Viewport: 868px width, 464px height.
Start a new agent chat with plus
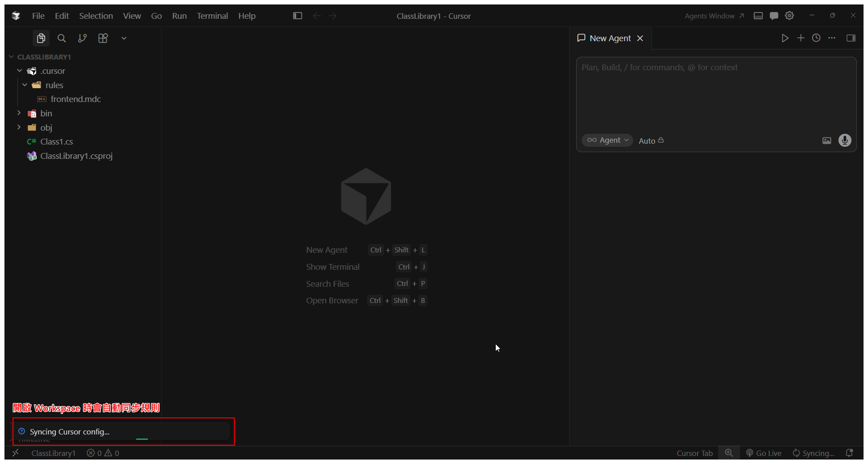pyautogui.click(x=800, y=38)
